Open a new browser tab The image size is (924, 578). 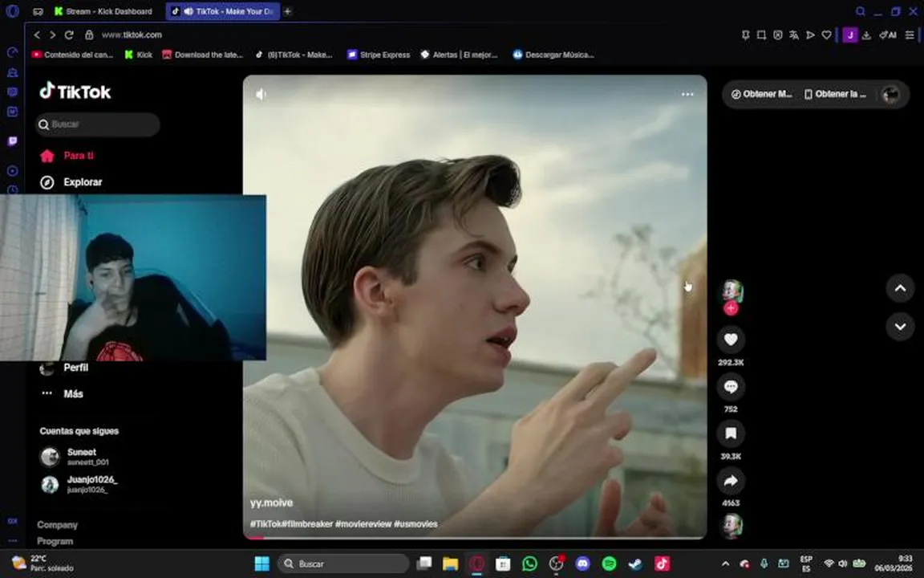[288, 11]
